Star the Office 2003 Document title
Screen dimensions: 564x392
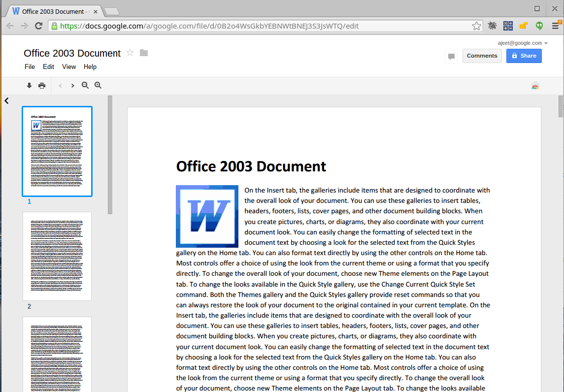coord(130,53)
